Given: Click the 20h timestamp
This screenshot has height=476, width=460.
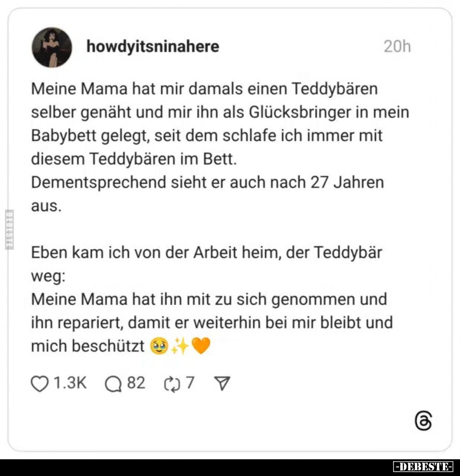Looking at the screenshot, I should pyautogui.click(x=397, y=46).
